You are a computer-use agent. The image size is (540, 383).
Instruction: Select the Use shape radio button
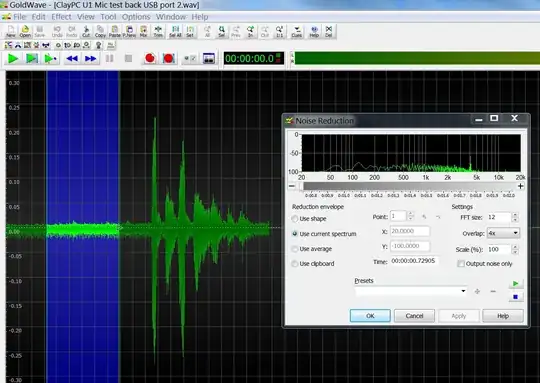[295, 219]
